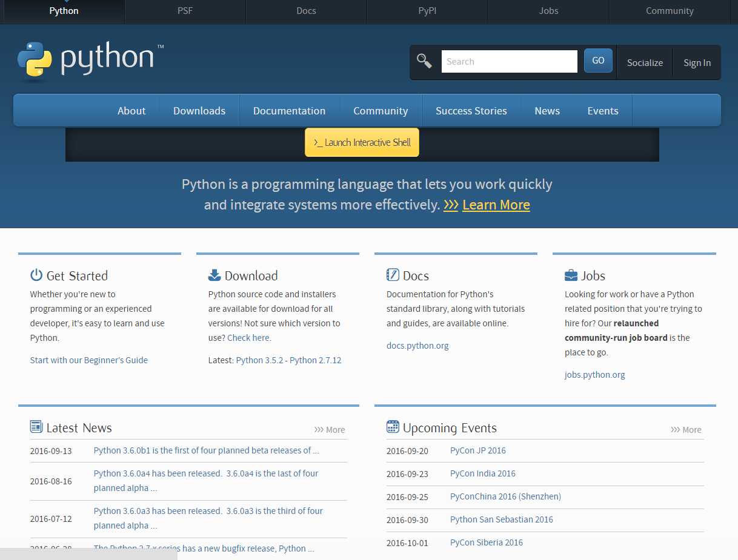Open the News menu
738x560 pixels.
click(547, 111)
